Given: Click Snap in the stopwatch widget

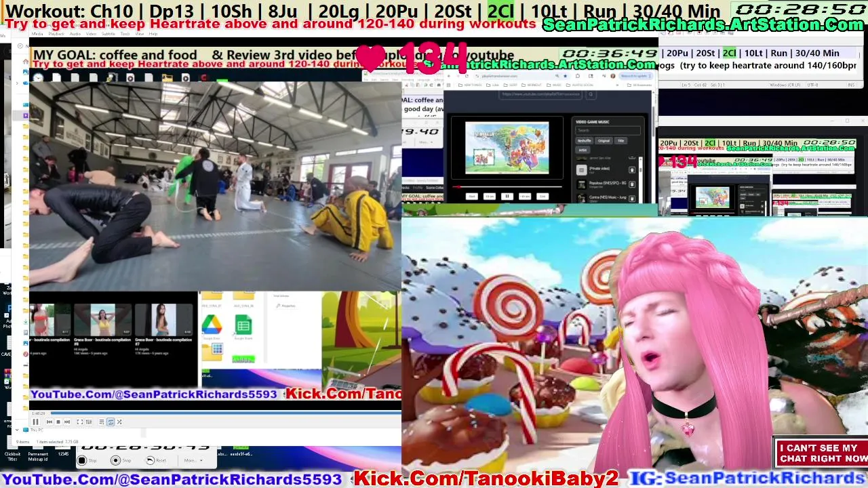Looking at the screenshot, I should coord(121,460).
